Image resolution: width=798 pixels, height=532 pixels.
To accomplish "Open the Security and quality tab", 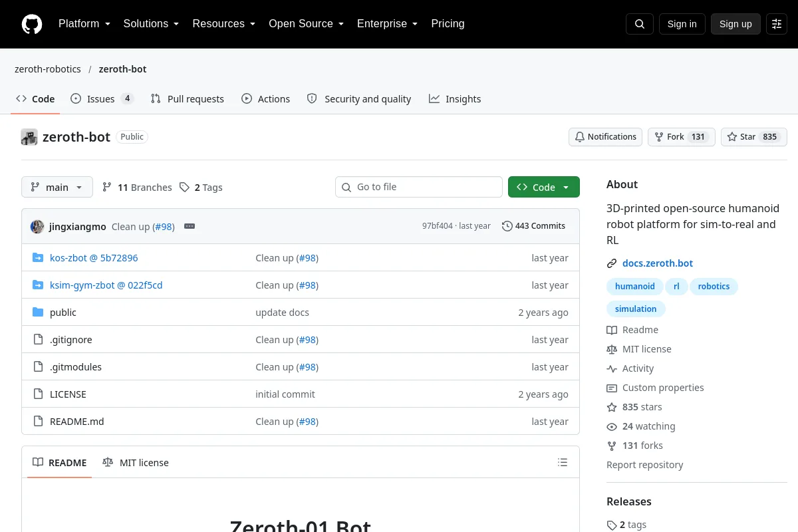I will (359, 98).
